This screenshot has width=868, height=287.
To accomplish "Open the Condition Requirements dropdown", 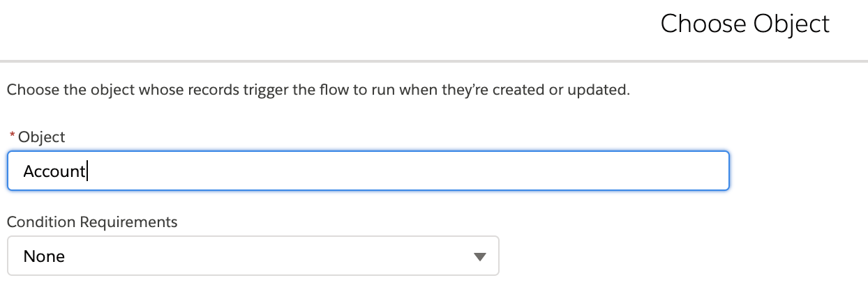I will (x=253, y=256).
